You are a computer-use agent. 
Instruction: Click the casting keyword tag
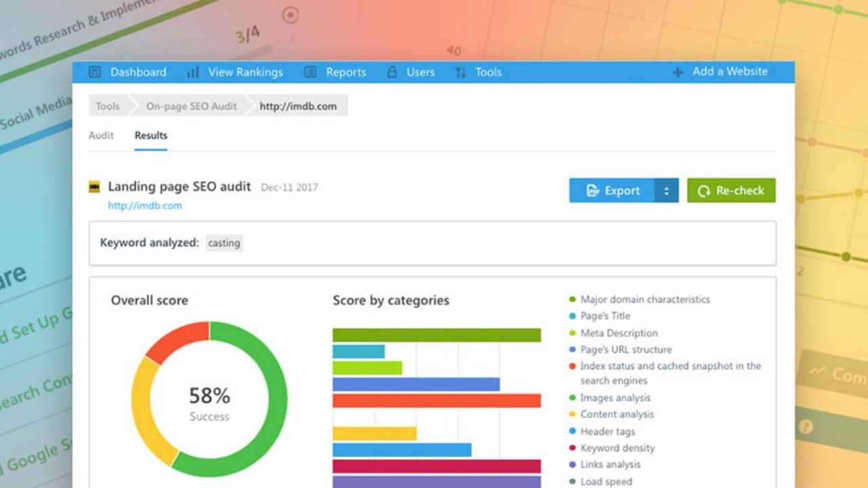(x=224, y=243)
